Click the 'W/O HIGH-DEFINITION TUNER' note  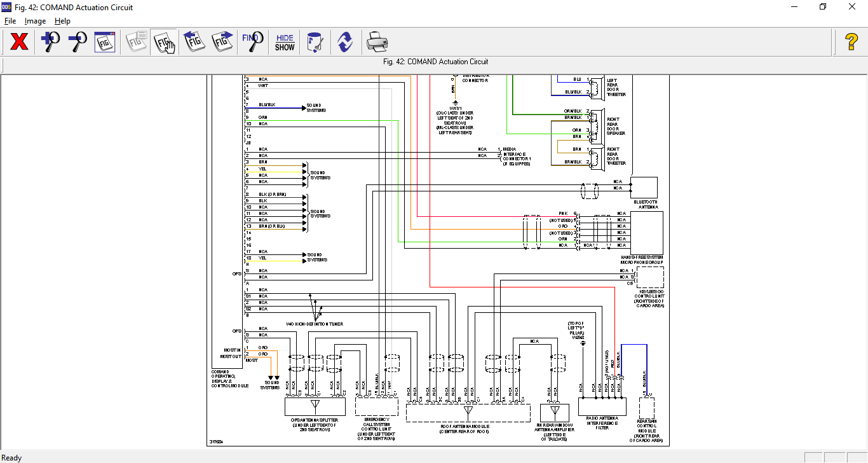coord(314,324)
